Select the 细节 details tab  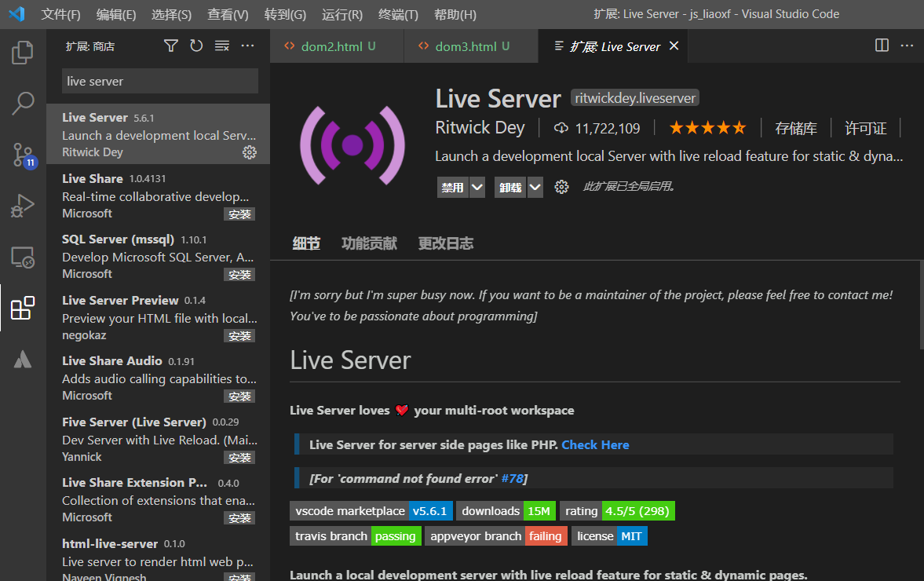pos(306,243)
